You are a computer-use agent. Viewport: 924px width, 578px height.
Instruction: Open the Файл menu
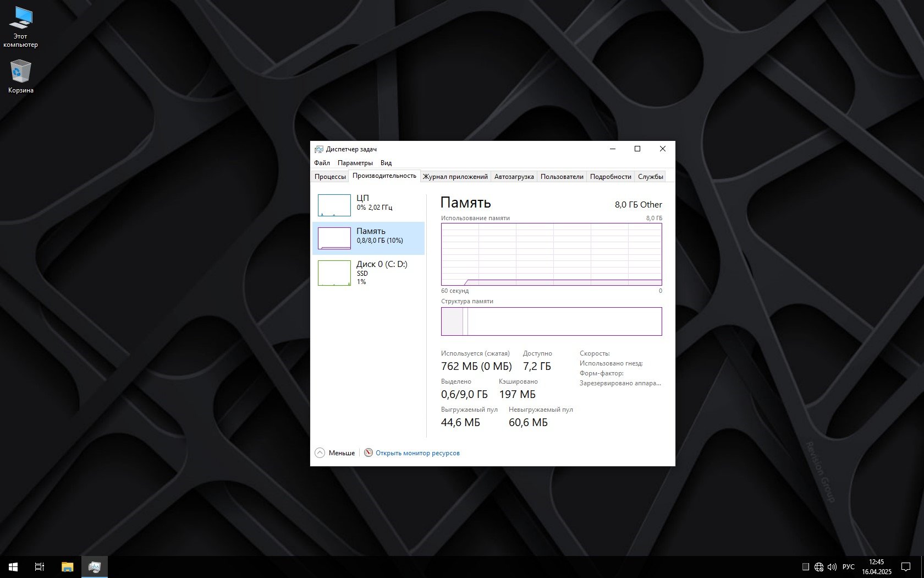coord(322,163)
